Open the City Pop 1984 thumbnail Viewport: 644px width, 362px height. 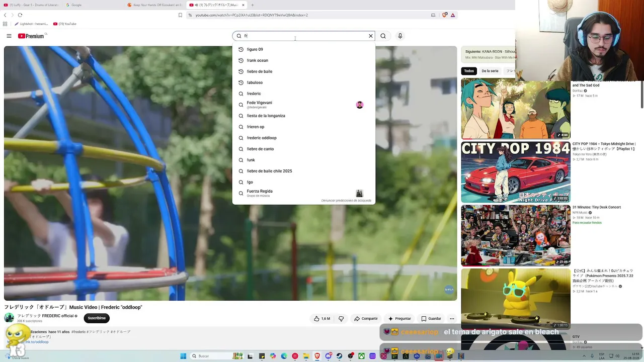point(516,172)
